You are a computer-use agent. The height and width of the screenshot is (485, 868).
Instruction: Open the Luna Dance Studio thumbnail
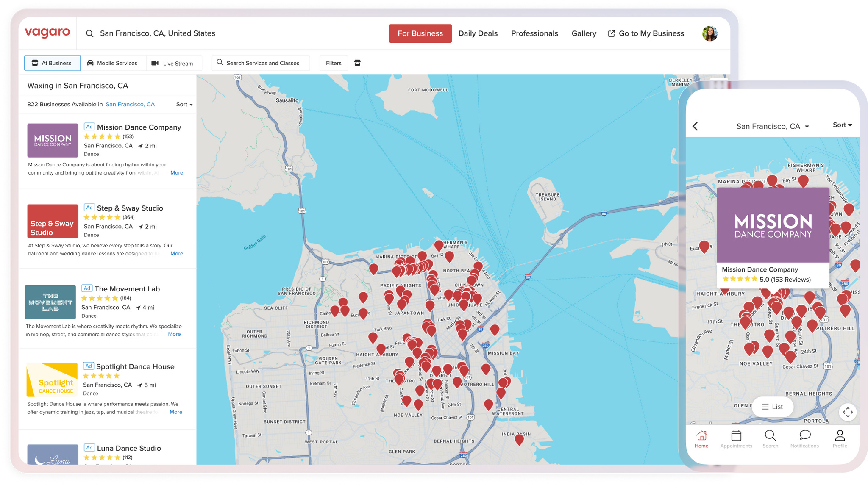(53, 455)
